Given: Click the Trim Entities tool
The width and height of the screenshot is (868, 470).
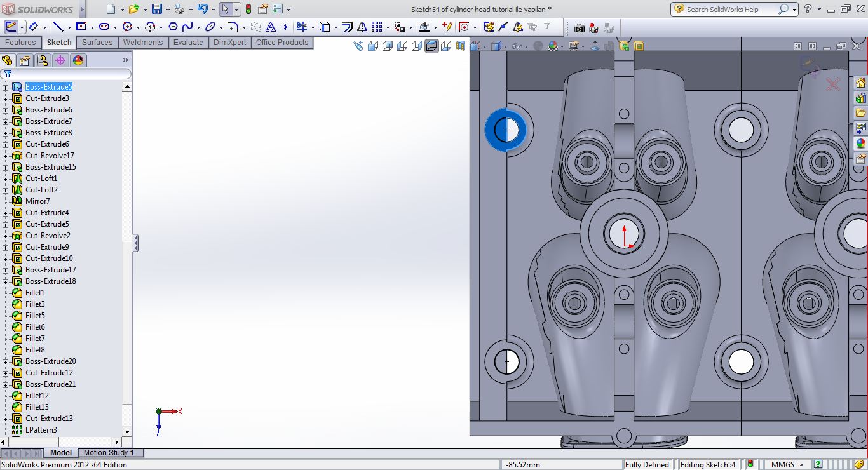Looking at the screenshot, I should pyautogui.click(x=301, y=27).
